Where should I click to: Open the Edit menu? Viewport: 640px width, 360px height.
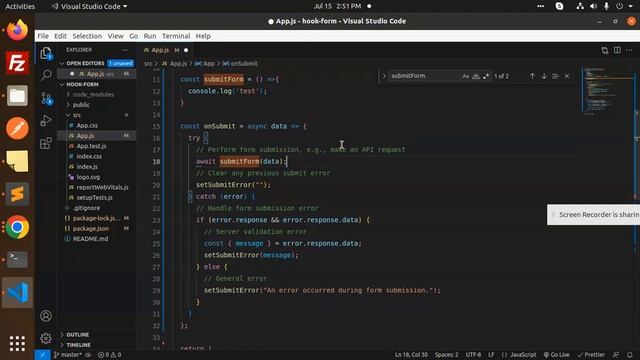point(60,36)
